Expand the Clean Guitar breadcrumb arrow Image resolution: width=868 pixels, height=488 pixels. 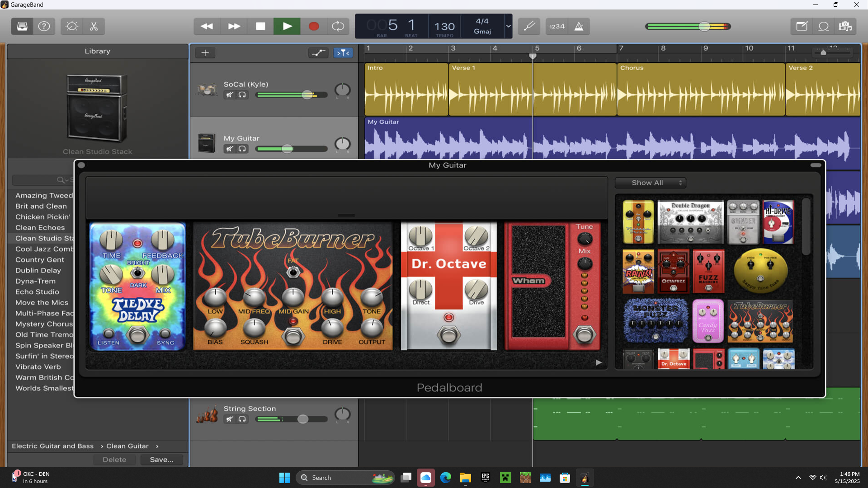(157, 446)
